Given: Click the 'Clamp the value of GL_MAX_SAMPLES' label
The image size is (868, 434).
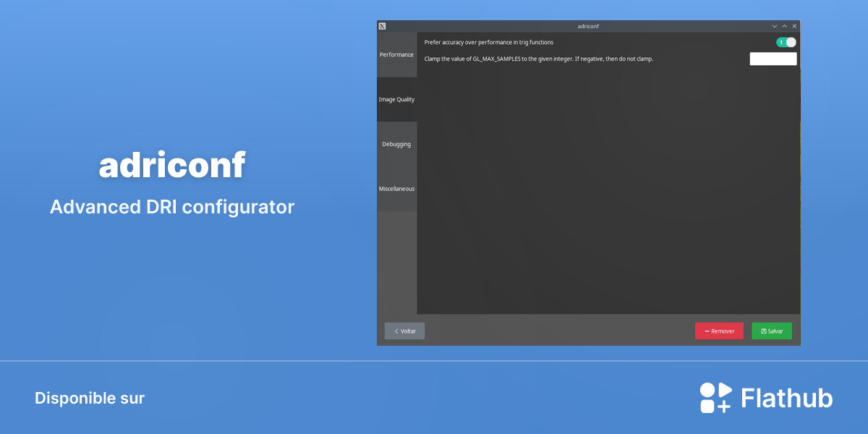Looking at the screenshot, I should click(539, 59).
